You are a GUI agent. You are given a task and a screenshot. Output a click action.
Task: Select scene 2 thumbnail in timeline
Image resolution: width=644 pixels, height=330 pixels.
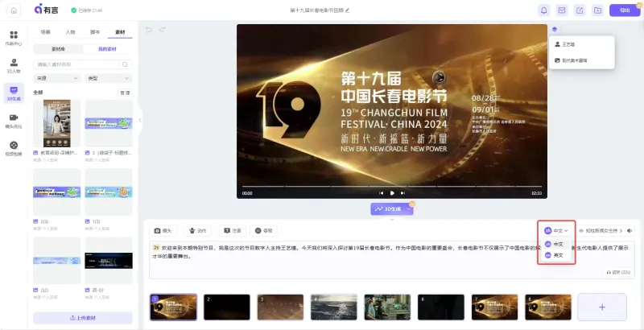coord(227,307)
